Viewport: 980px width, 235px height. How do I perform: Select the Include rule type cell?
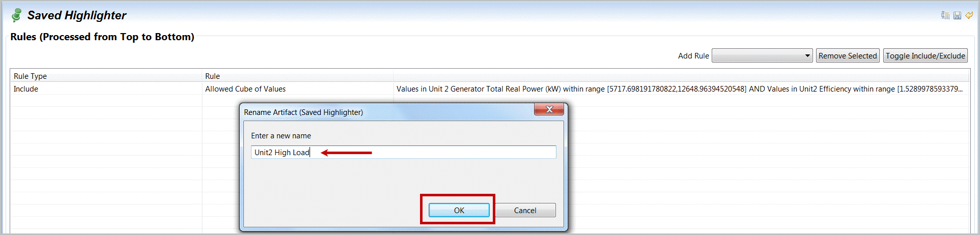26,89
